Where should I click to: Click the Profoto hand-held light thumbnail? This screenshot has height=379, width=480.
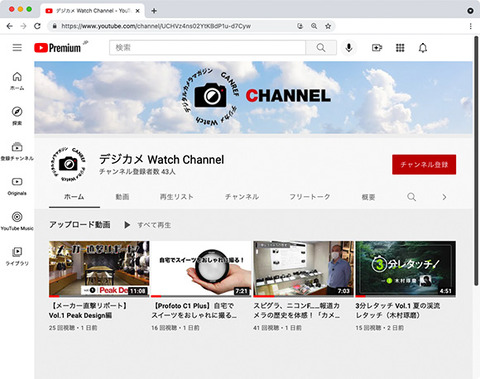tap(201, 269)
